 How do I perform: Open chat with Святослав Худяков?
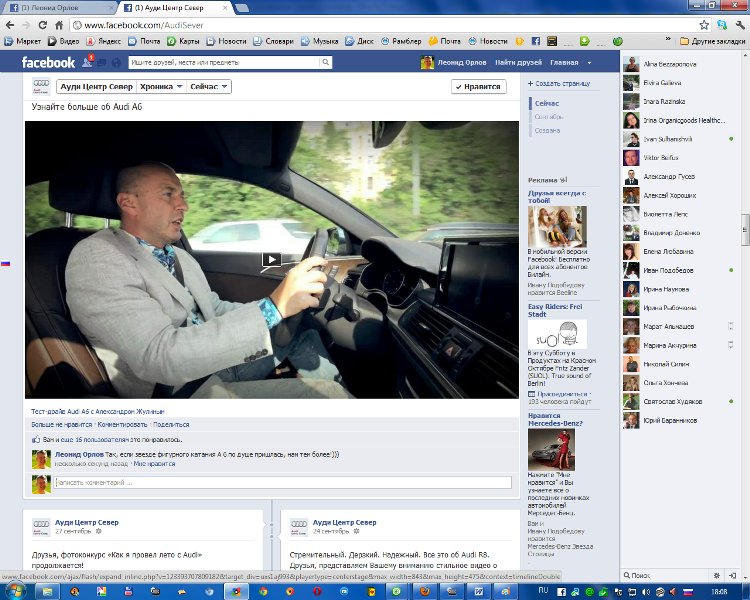[679, 401]
